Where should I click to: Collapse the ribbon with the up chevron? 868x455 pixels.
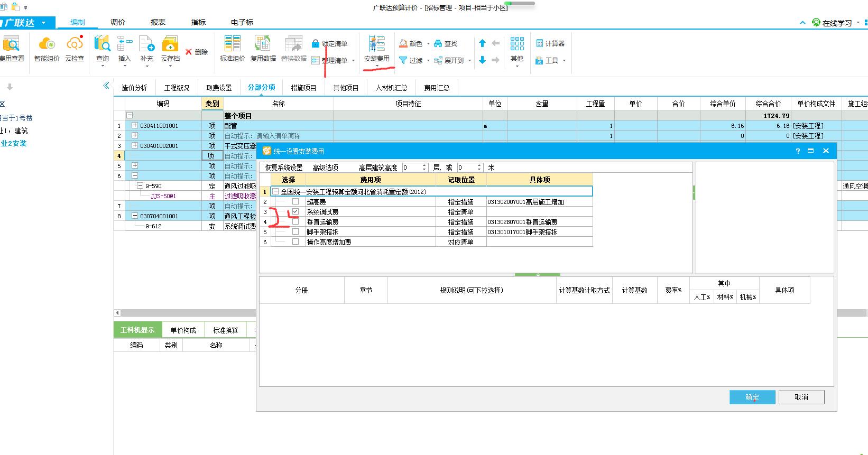click(802, 23)
